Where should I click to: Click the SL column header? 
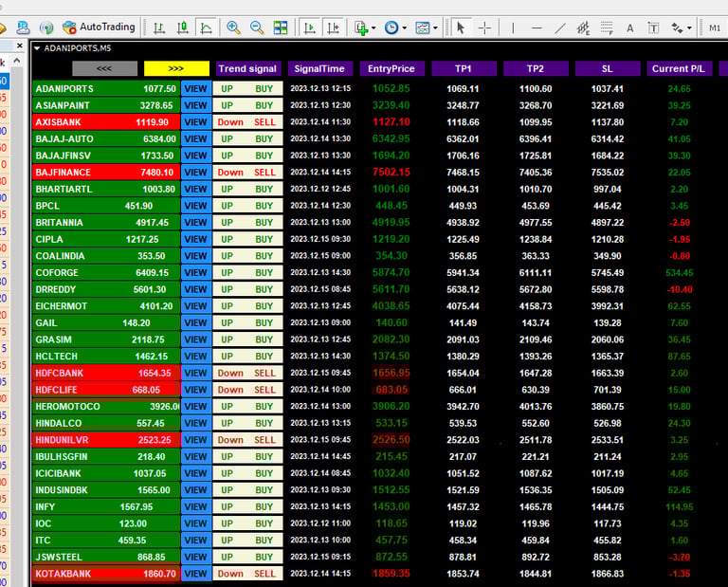pyautogui.click(x=608, y=68)
